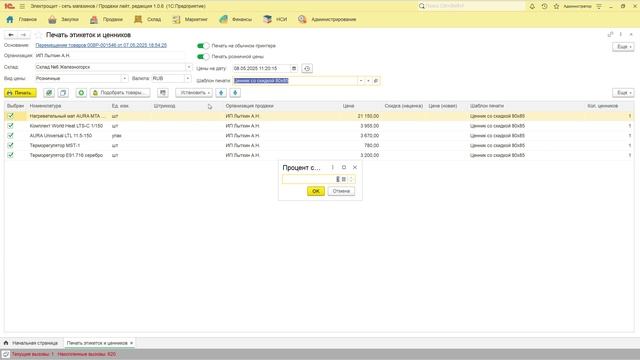Image resolution: width=640 pixels, height=360 pixels.
Task: Click the Шаблон печати input field
Action: tap(295, 81)
